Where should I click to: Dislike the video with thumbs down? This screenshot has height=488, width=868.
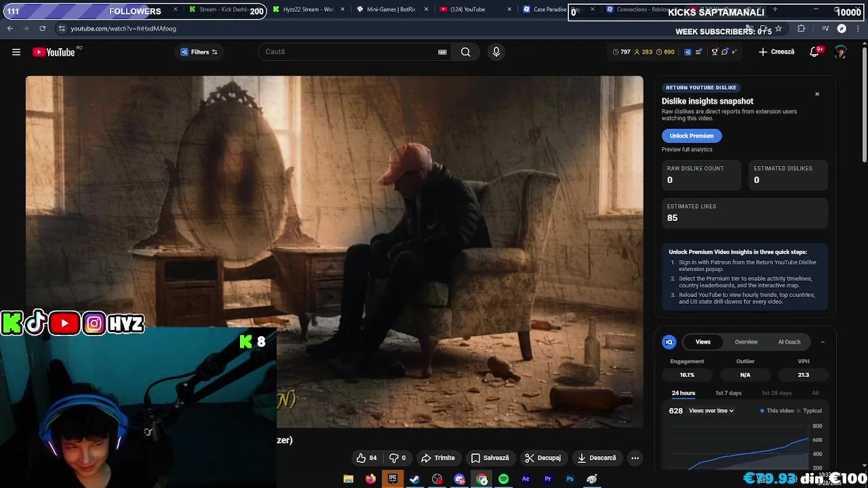pos(397,458)
